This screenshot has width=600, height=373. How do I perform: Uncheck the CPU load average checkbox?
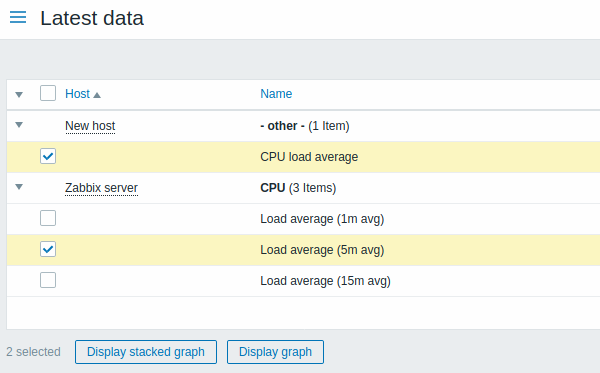coord(48,156)
